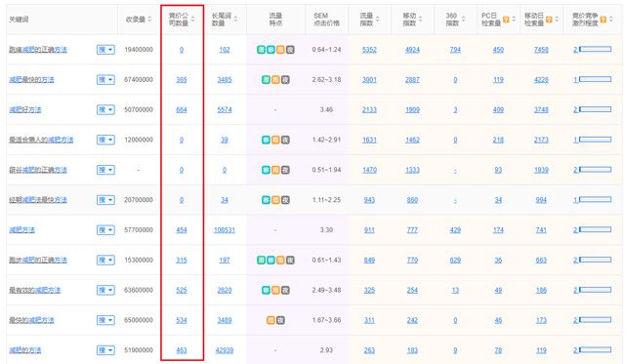Viewport: 625px width, 364px height.
Task: Click green tag icon in 15300000 row
Action: (261, 260)
